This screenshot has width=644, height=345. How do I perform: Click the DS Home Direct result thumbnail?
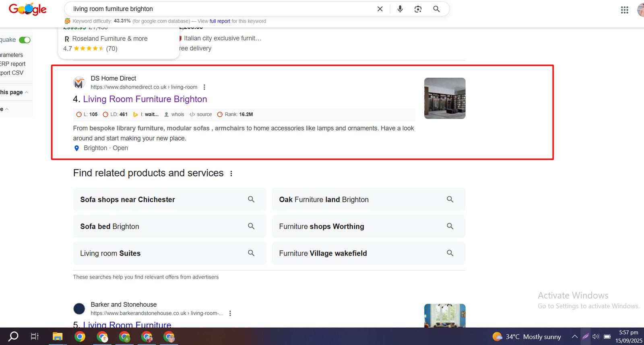[445, 98]
